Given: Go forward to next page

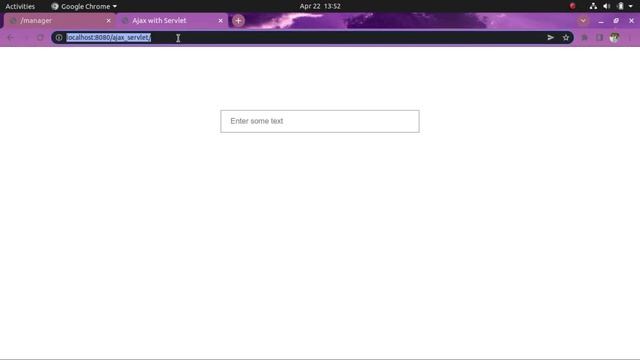Looking at the screenshot, I should click(x=25, y=38).
